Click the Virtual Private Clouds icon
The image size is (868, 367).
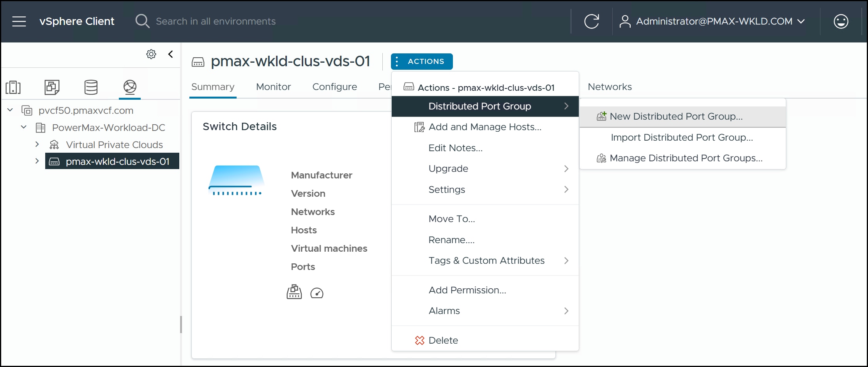54,145
